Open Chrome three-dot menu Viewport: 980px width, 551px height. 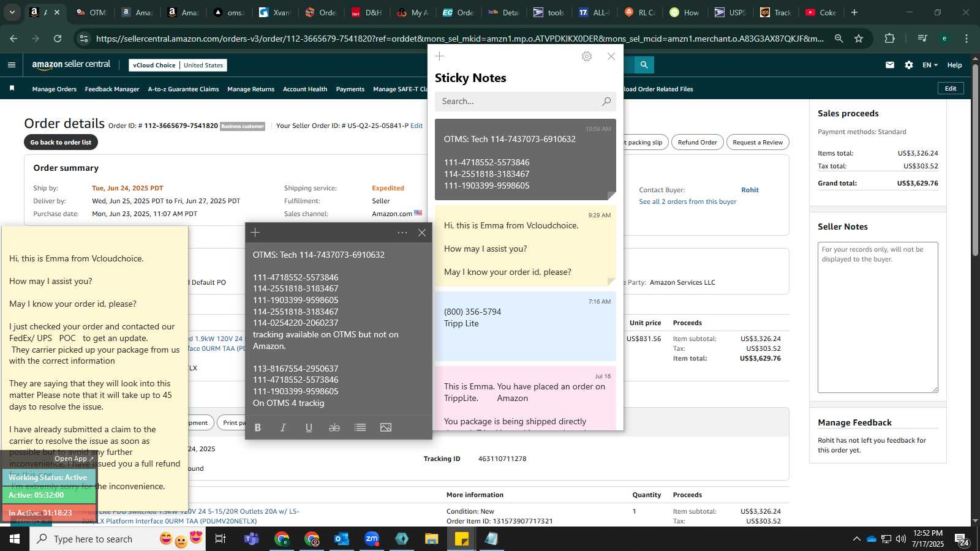pyautogui.click(x=967, y=39)
